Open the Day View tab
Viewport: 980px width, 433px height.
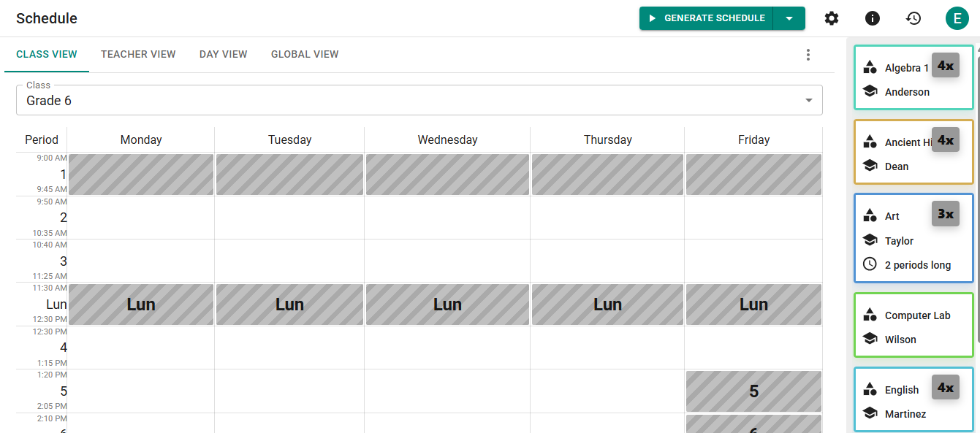pyautogui.click(x=223, y=54)
